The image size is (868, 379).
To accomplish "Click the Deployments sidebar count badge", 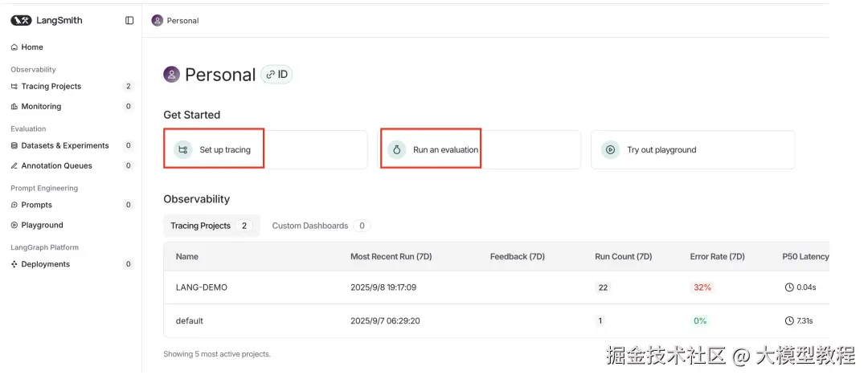I will click(129, 264).
